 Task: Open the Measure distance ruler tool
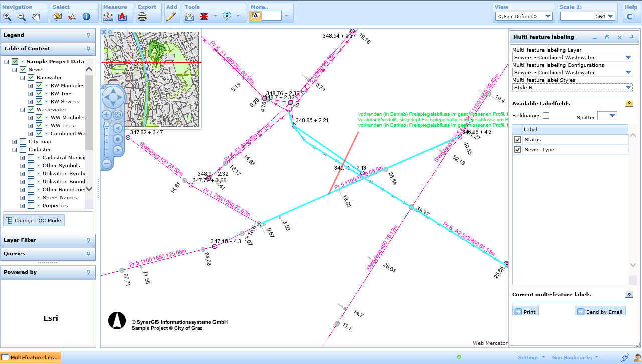click(108, 16)
